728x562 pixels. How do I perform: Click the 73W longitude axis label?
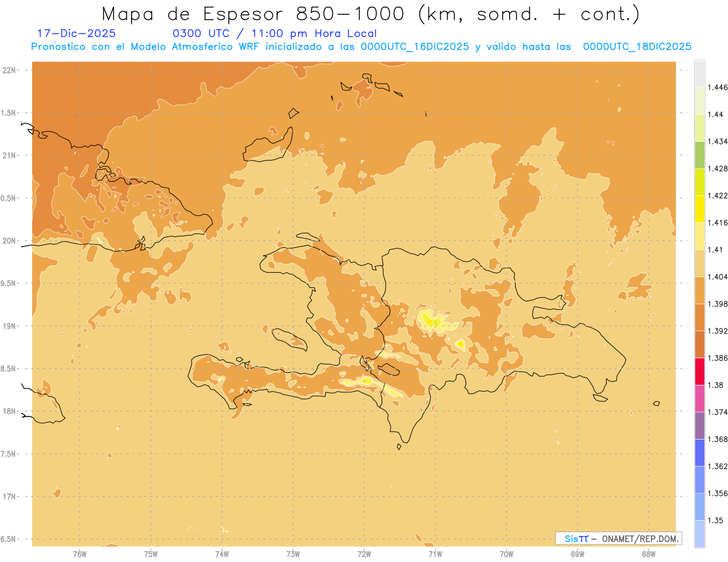tap(293, 554)
